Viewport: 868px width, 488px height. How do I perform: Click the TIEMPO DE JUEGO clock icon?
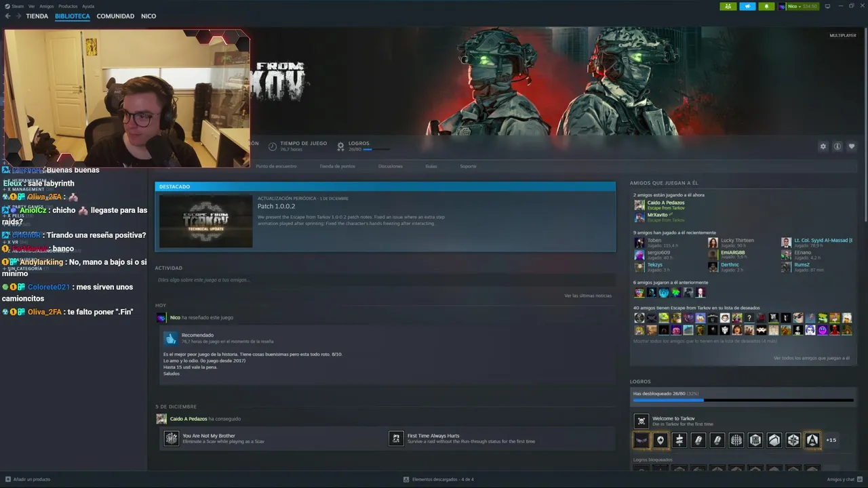click(273, 146)
